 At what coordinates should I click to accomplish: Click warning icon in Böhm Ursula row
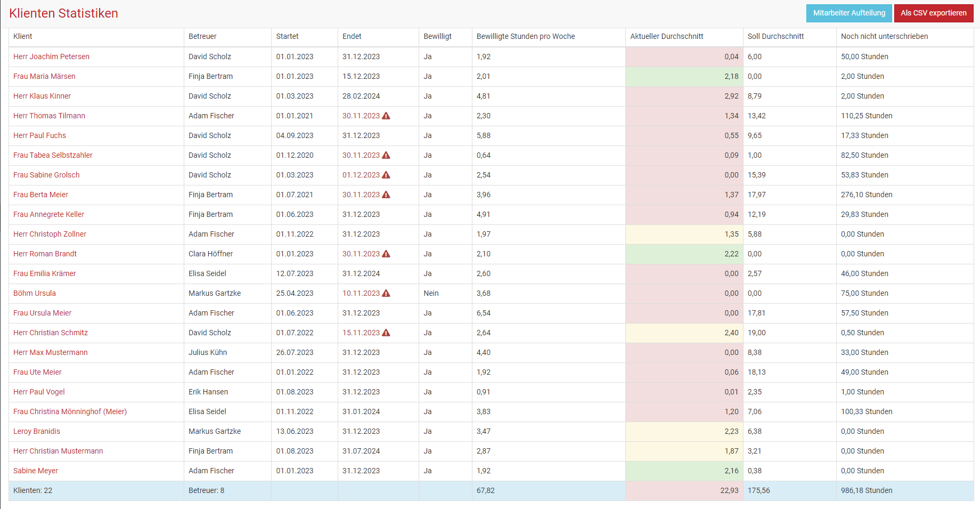pyautogui.click(x=386, y=293)
